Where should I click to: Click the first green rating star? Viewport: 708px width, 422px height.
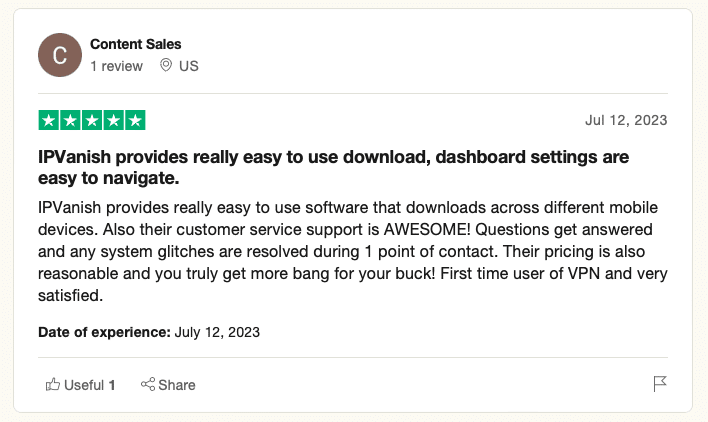click(x=49, y=120)
